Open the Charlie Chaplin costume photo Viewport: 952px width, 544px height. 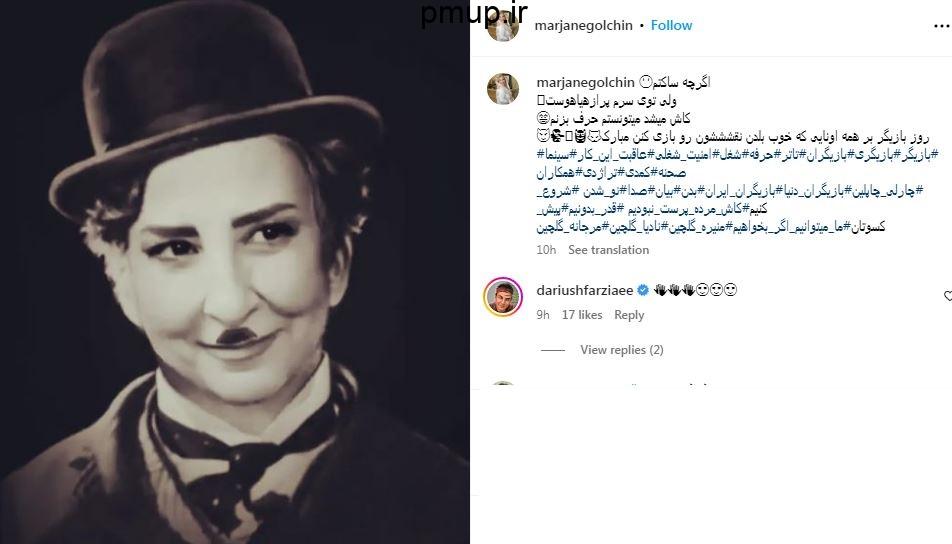click(235, 272)
